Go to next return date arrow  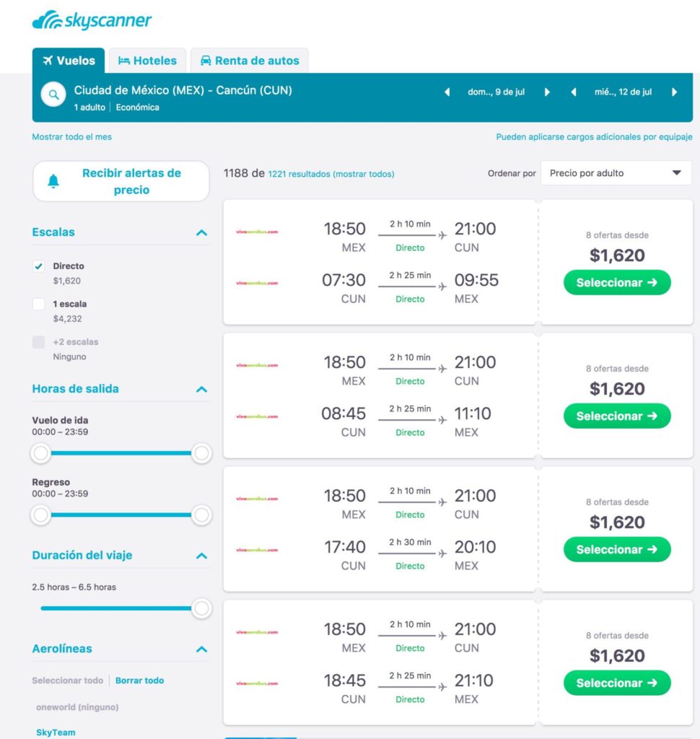[675, 92]
